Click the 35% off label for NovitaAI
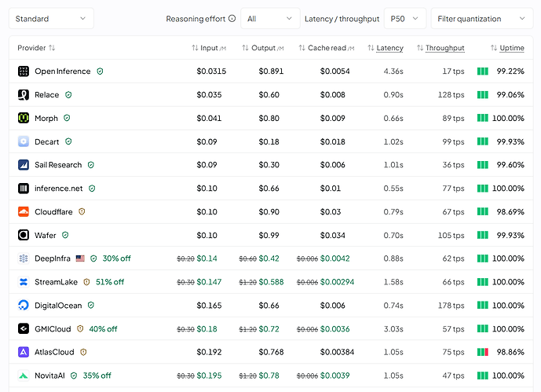541x392 pixels. (97, 376)
